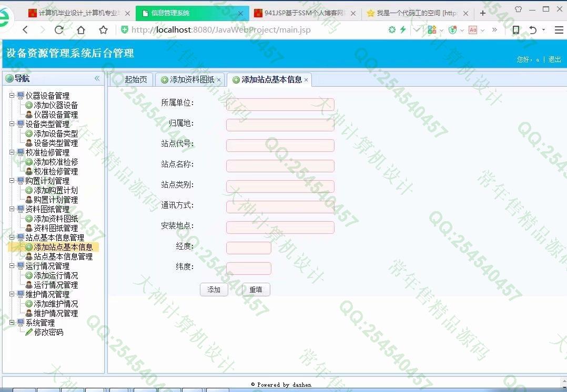Focus the 归属地 input field

280,125
